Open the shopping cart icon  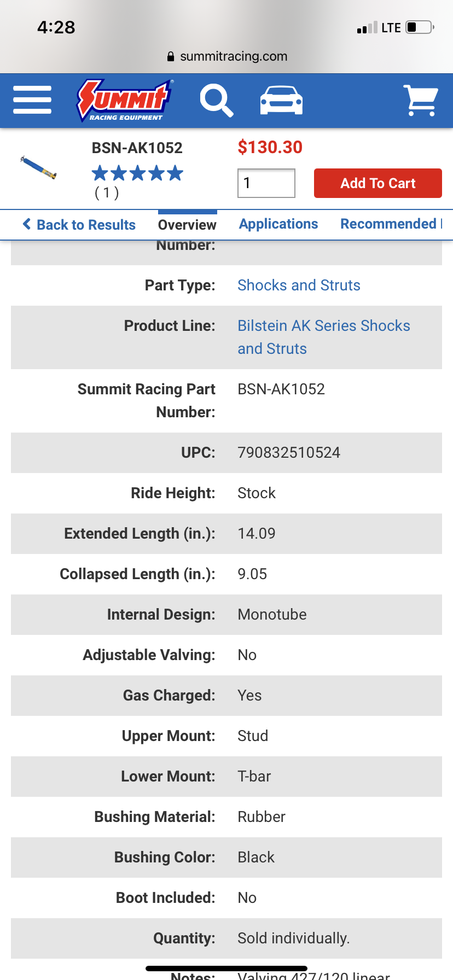[x=420, y=100]
